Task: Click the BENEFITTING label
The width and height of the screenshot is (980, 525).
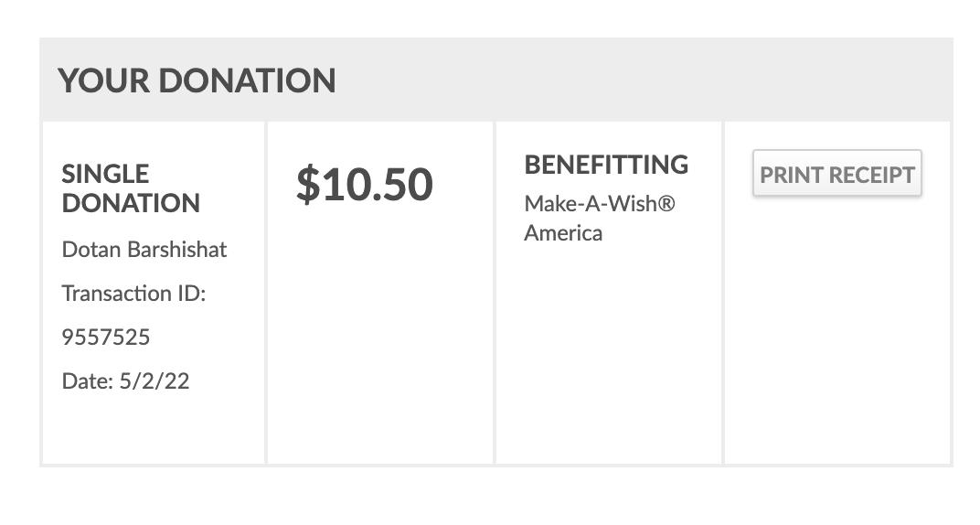Action: pyautogui.click(x=606, y=166)
